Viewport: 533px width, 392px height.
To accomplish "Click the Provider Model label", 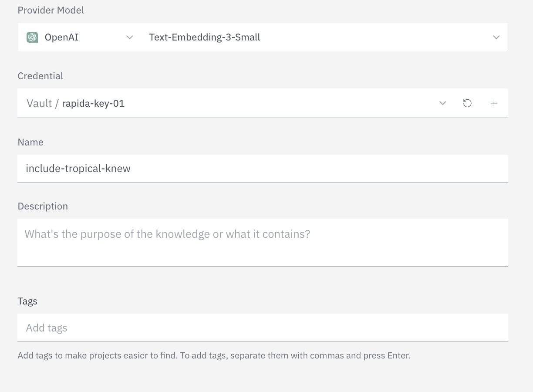I will (51, 10).
